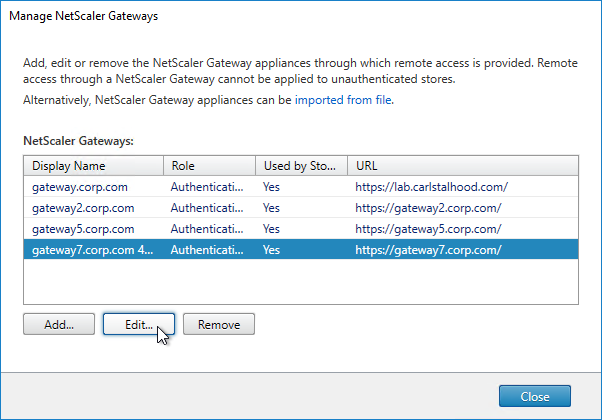This screenshot has width=602, height=420.
Task: Pick the https://gateway7.corp.com/ URL cell
Action: point(428,251)
